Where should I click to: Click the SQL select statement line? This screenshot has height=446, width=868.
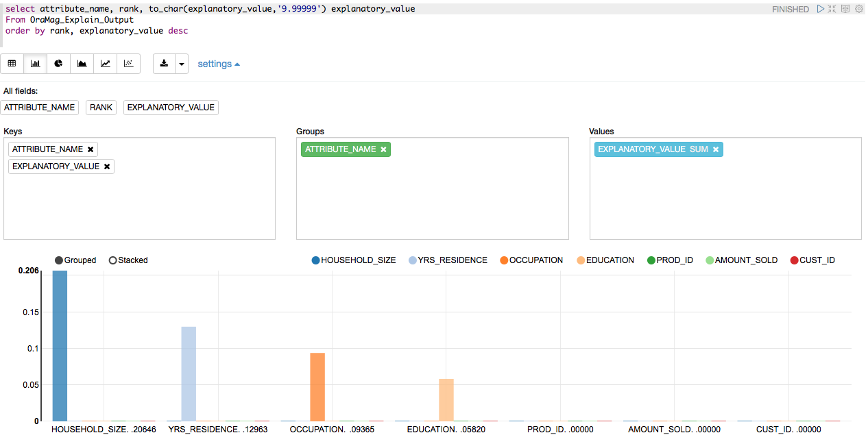pos(210,9)
